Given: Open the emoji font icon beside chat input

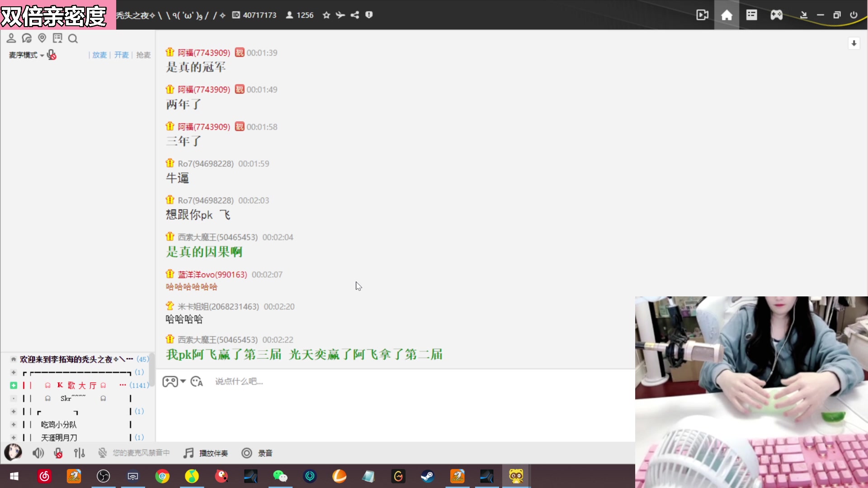Looking at the screenshot, I should click(x=197, y=382).
